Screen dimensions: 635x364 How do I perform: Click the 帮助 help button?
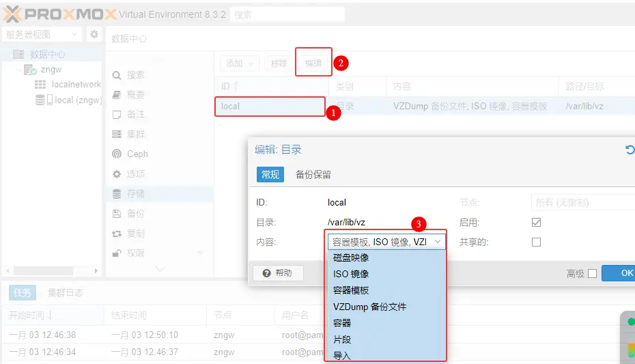point(277,273)
